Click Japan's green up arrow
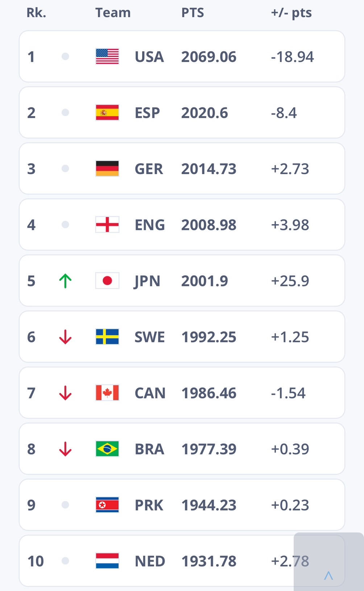This screenshot has width=364, height=591. pos(65,281)
